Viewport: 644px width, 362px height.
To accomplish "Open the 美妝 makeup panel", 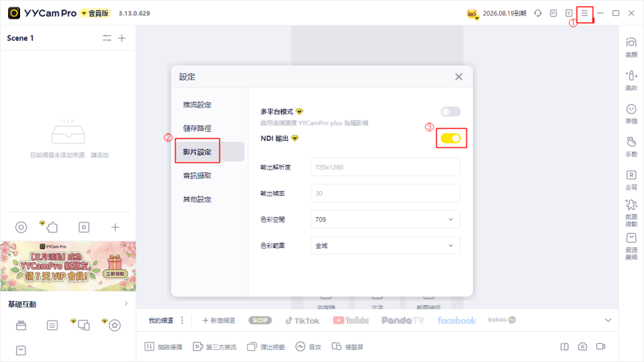I will 631,80.
